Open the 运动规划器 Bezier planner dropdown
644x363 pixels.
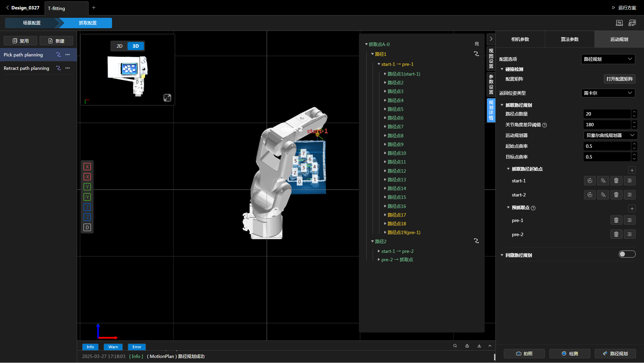tap(610, 135)
